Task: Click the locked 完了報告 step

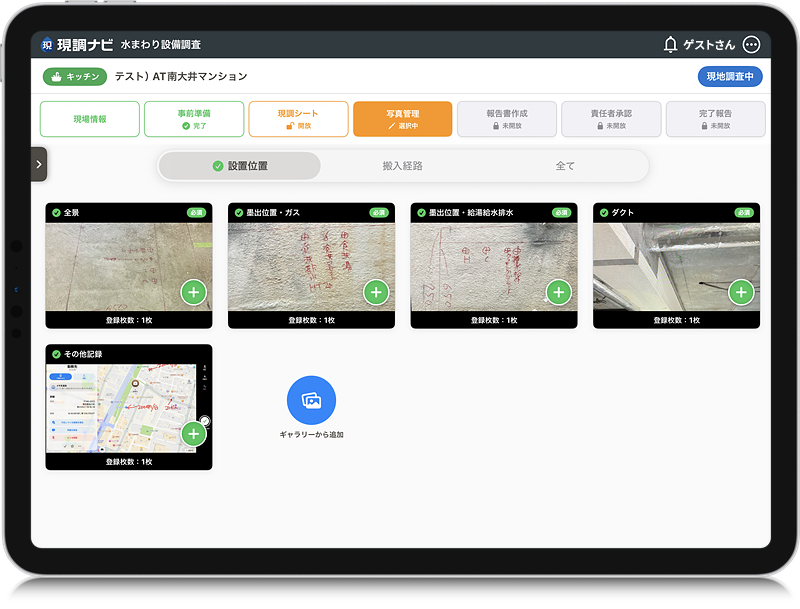Action: point(715,119)
